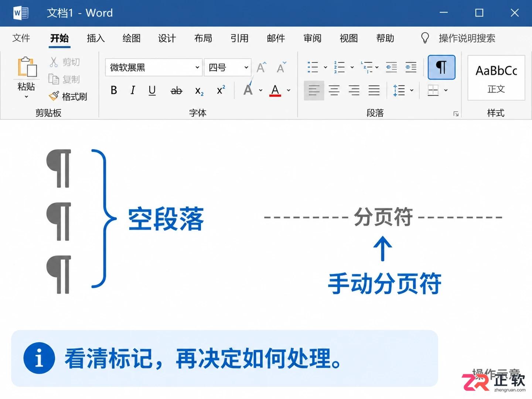Toggle italic formatting
Viewport: 532px width, 399px height.
(x=133, y=90)
